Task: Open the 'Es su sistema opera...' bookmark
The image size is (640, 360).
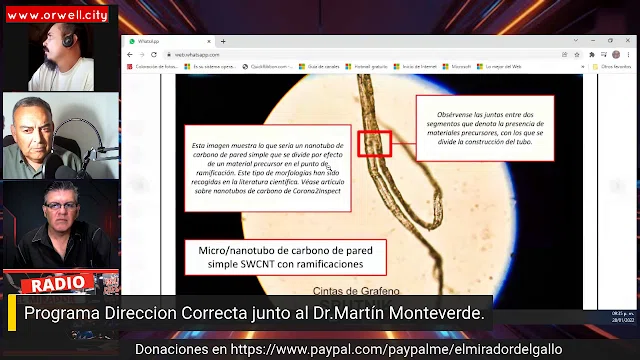Action: 210,67
